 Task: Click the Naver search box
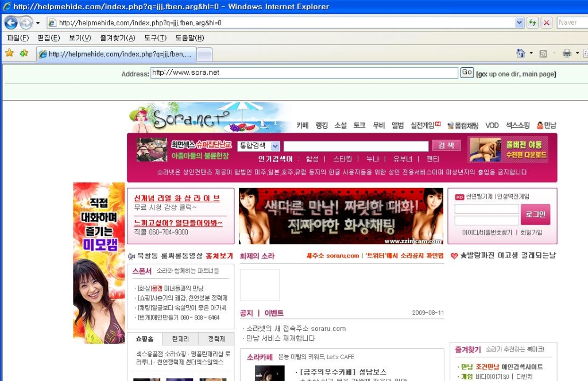[572, 22]
